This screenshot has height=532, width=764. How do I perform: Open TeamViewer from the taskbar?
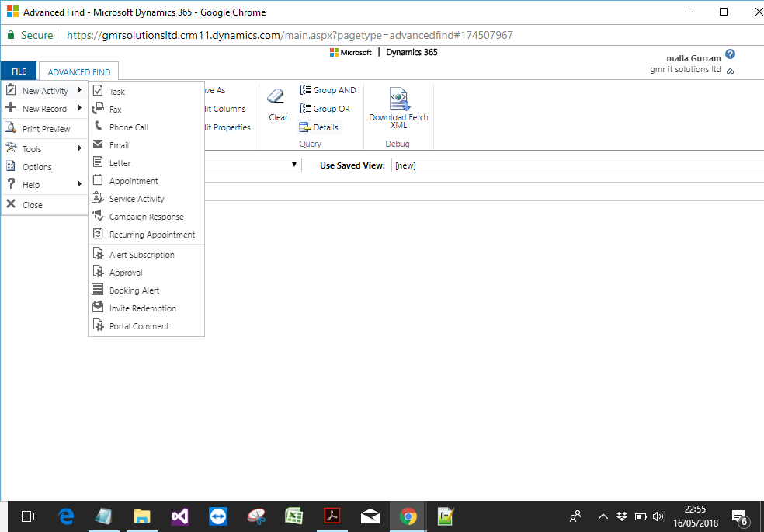[218, 516]
